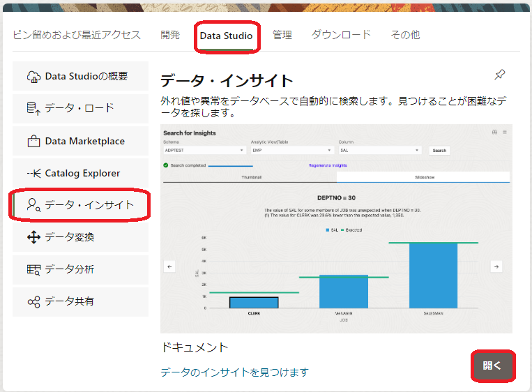Click the Data Studioの概要 cloud icon
The image size is (532, 392).
tap(33, 77)
